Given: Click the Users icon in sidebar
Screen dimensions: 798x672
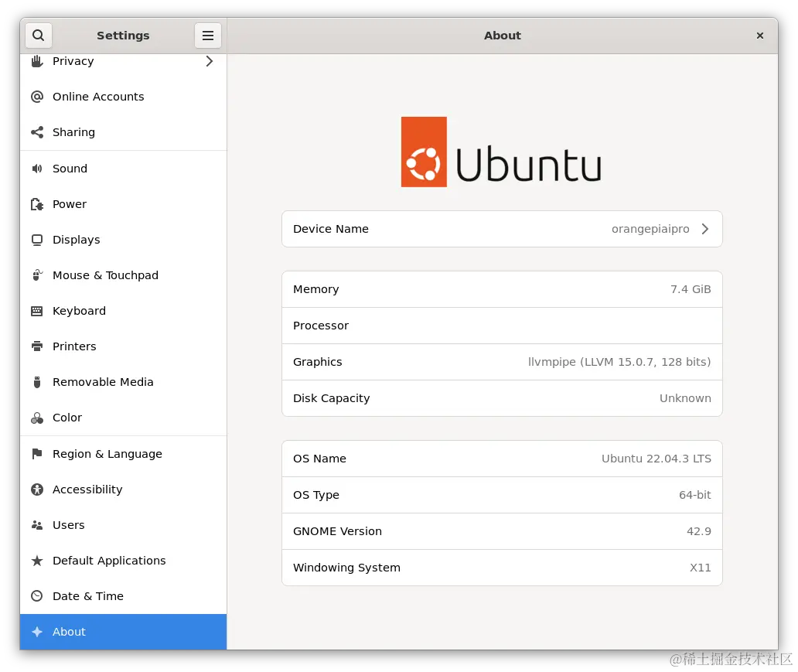Looking at the screenshot, I should tap(36, 525).
